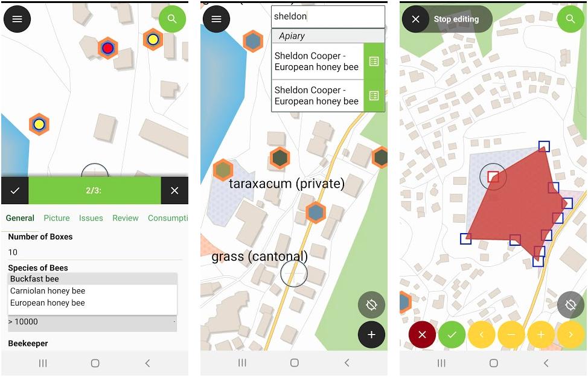Open the Consumption tab
Screen dimensions: 588x378
tap(168, 218)
